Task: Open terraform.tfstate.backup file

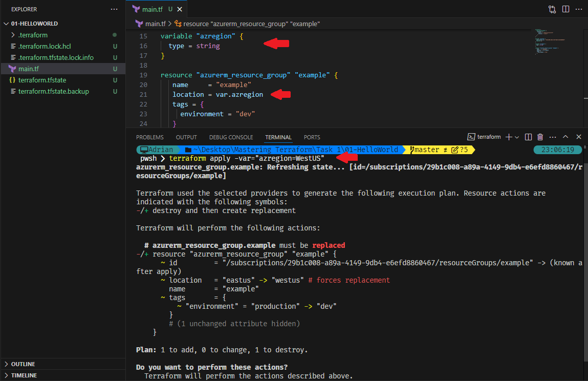Action: point(62,91)
